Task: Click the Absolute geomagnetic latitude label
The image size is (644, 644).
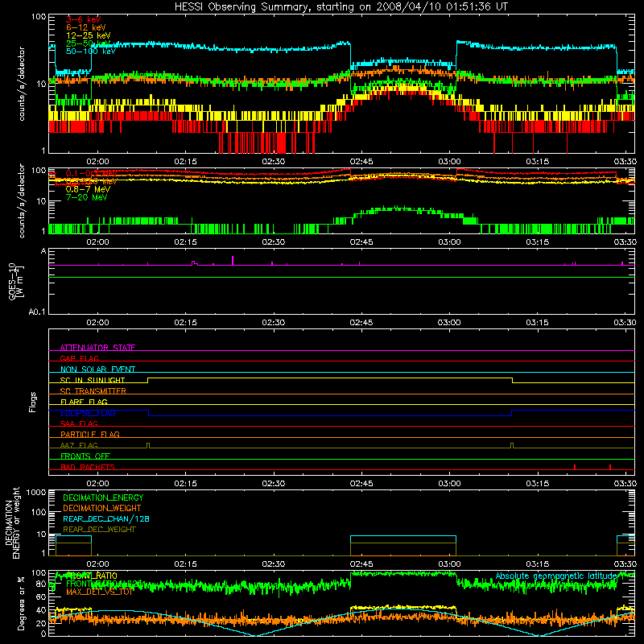Action: tap(556, 576)
